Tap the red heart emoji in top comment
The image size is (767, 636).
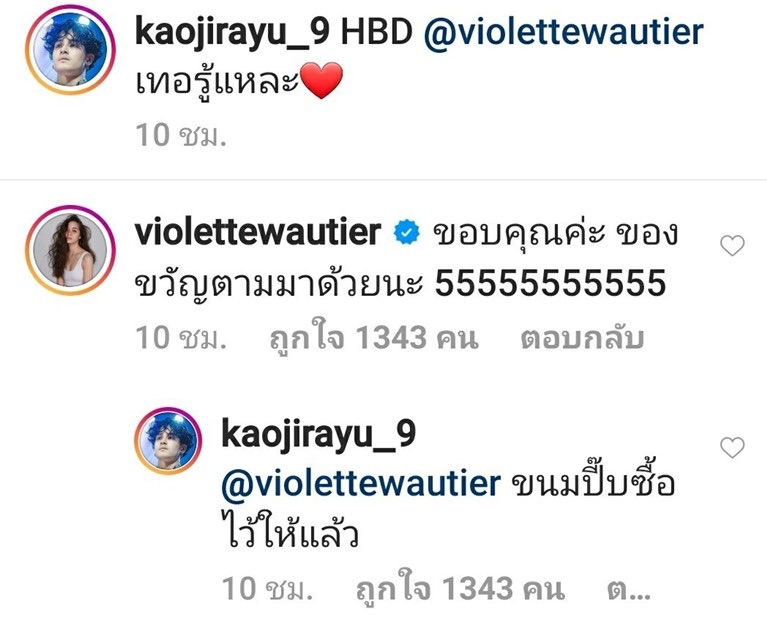(x=321, y=81)
